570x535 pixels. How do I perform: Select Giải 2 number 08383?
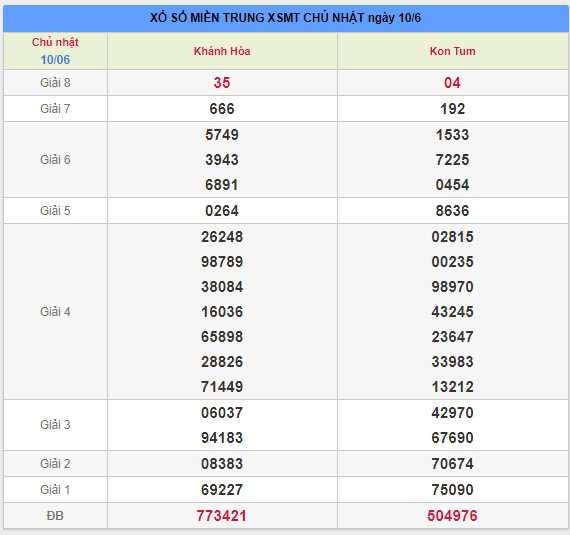coord(222,464)
